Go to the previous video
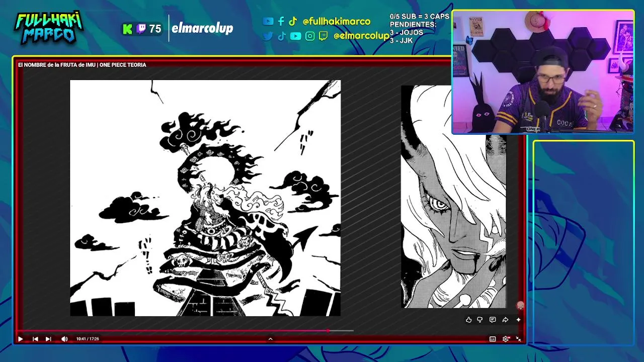644x362 pixels. pyautogui.click(x=35, y=339)
